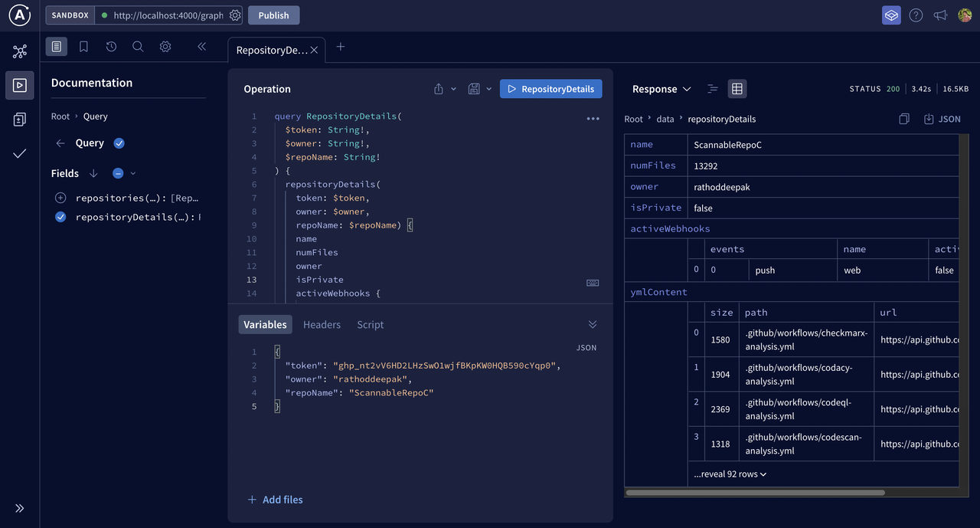Image resolution: width=980 pixels, height=528 pixels.
Task: Open the share options dropdown arrow
Action: pos(453,89)
